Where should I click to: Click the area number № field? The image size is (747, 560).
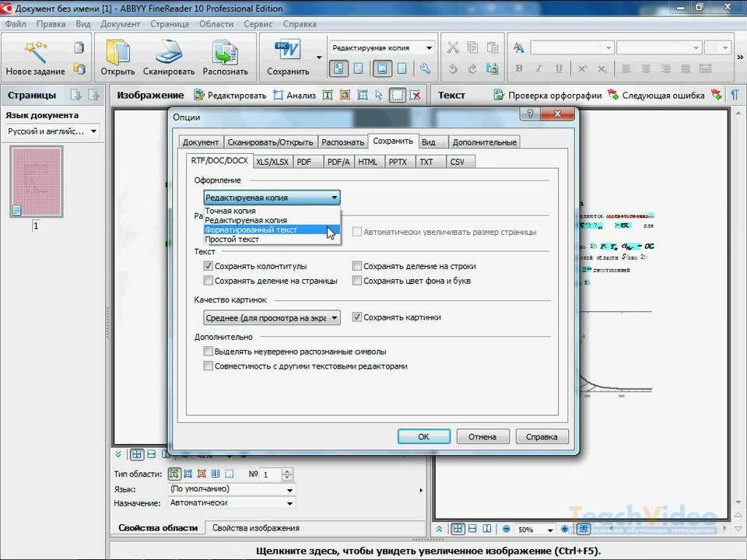click(x=271, y=474)
